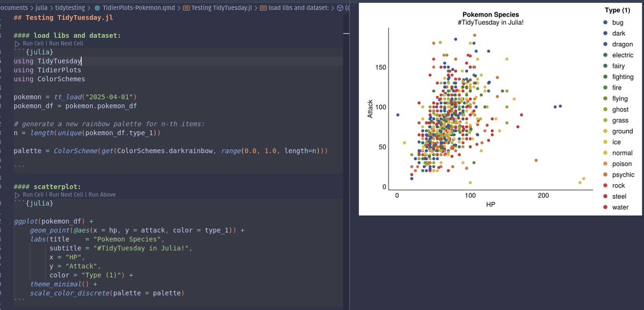Click the '200' x-axis tick label
This screenshot has width=644, height=310.
tap(543, 196)
